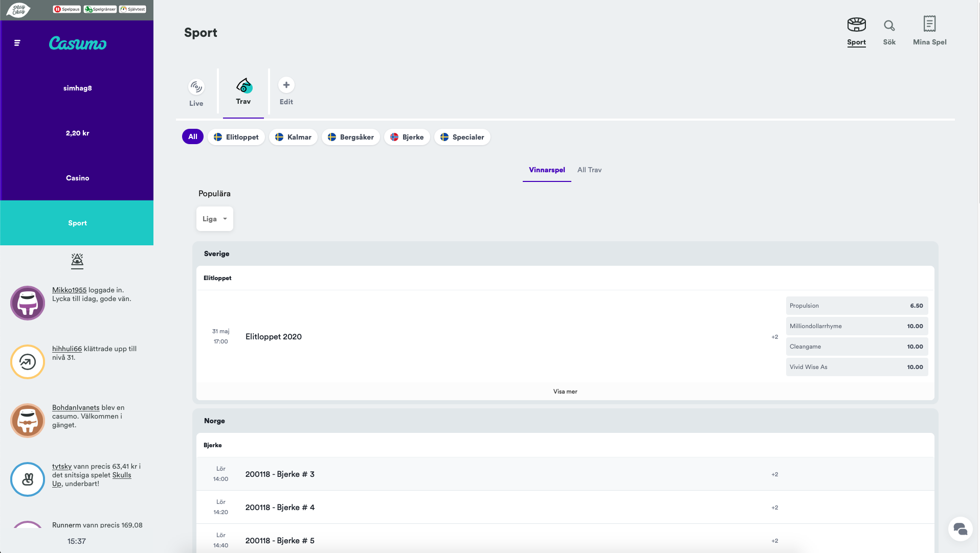Open the Live betting icon
Screen dimensions: 980x553
[196, 87]
